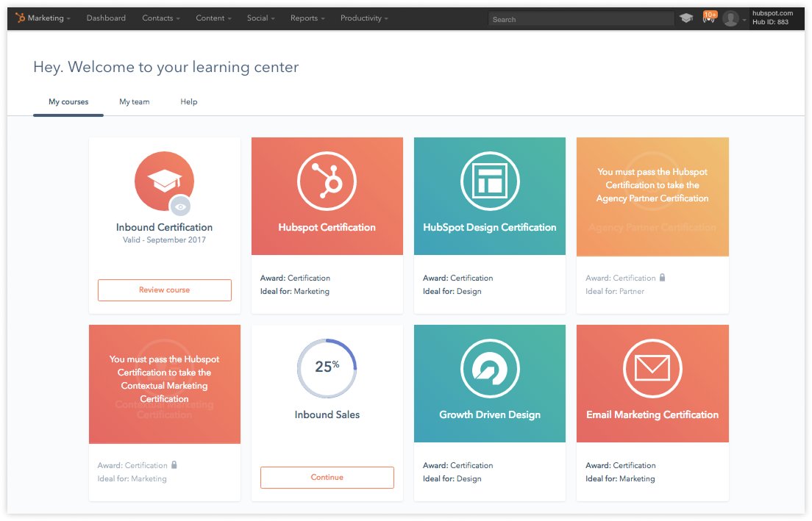This screenshot has width=812, height=521.
Task: Expand the Contacts dropdown menu
Action: click(160, 18)
